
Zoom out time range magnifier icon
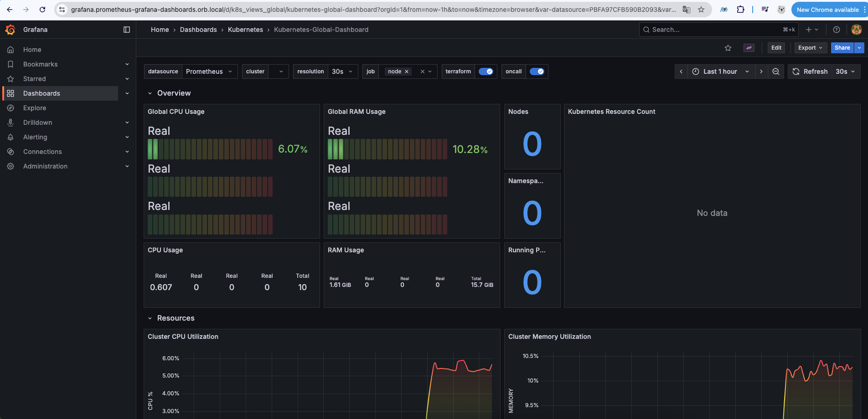pos(775,72)
